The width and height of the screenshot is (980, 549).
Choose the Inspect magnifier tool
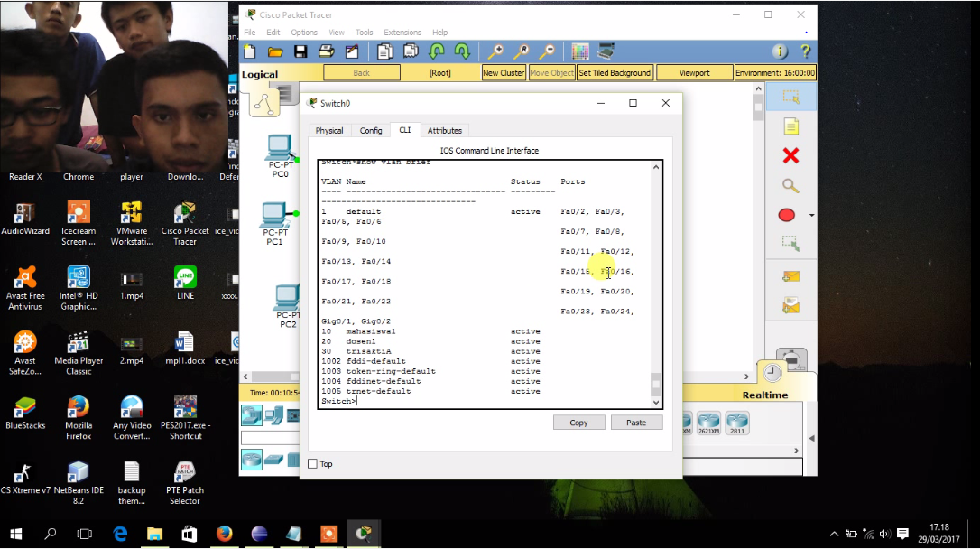tap(790, 186)
